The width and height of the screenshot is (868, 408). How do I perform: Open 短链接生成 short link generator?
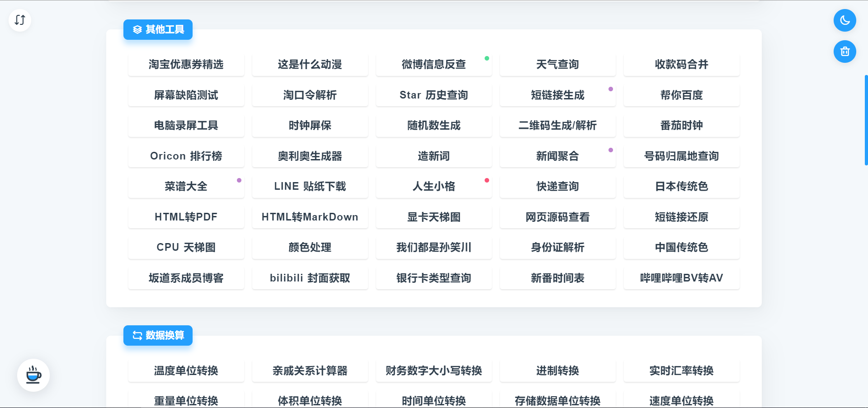coord(557,95)
